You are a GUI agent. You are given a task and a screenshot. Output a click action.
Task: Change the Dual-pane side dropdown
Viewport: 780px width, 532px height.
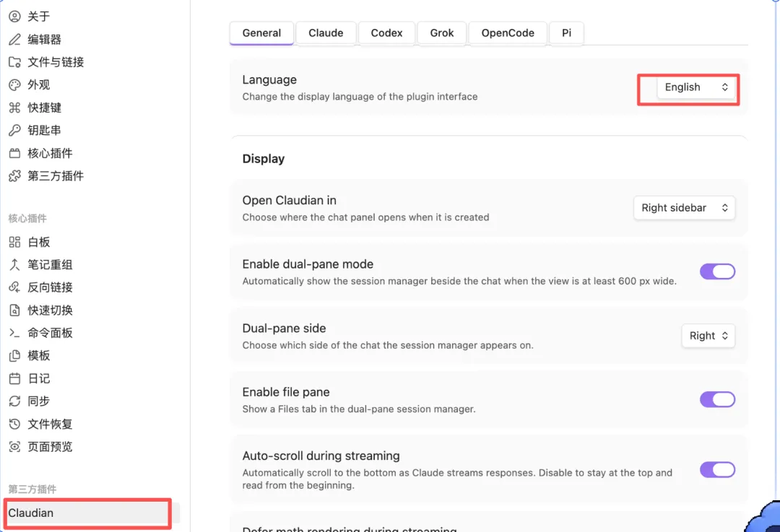(708, 336)
